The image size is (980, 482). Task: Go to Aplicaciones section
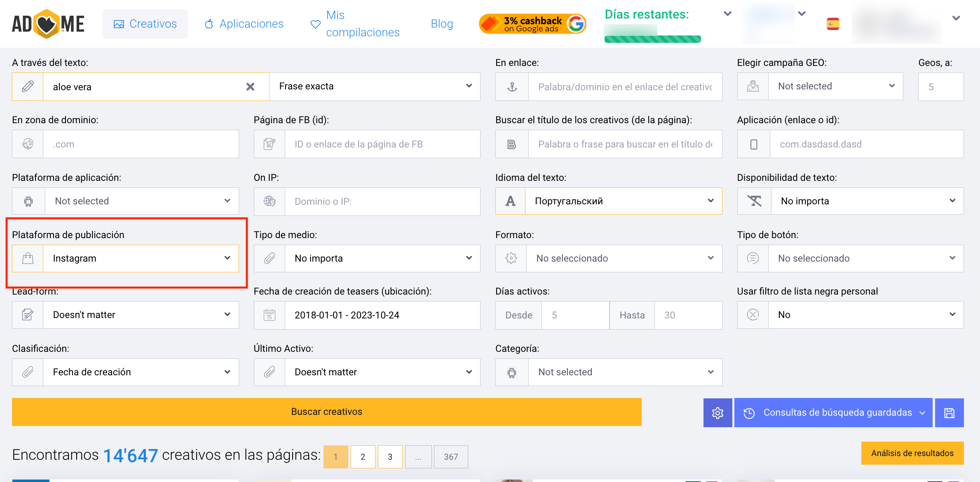pyautogui.click(x=244, y=24)
